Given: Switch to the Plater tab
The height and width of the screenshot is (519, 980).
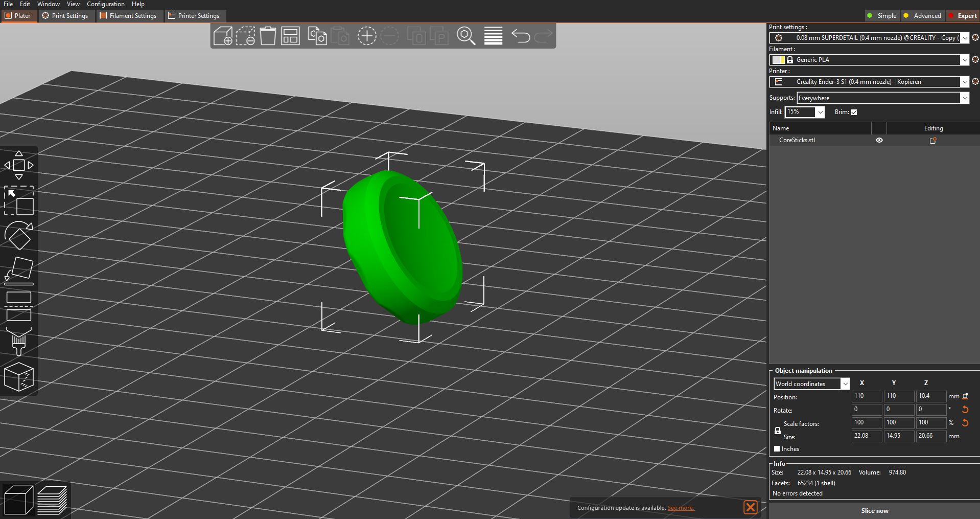Looking at the screenshot, I should [18, 16].
